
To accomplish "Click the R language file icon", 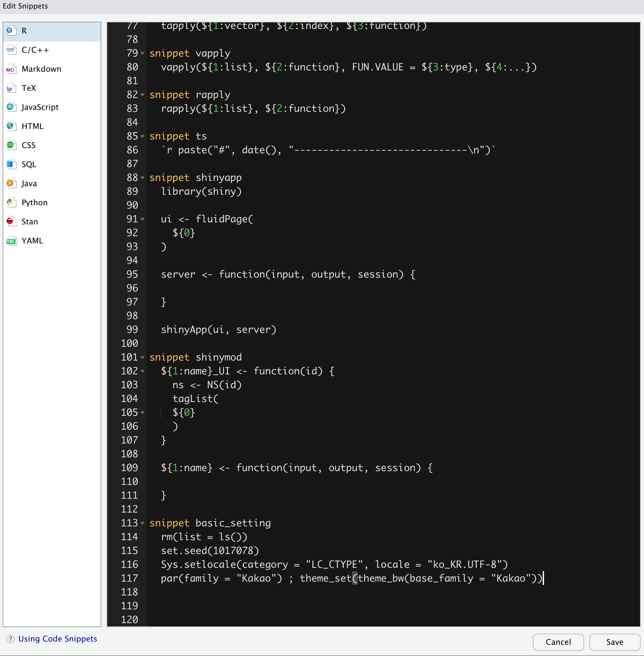I will pos(11,31).
